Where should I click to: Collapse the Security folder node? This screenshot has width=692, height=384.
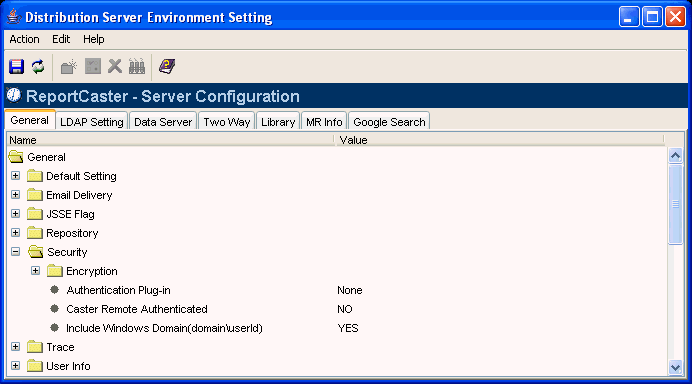coord(15,252)
